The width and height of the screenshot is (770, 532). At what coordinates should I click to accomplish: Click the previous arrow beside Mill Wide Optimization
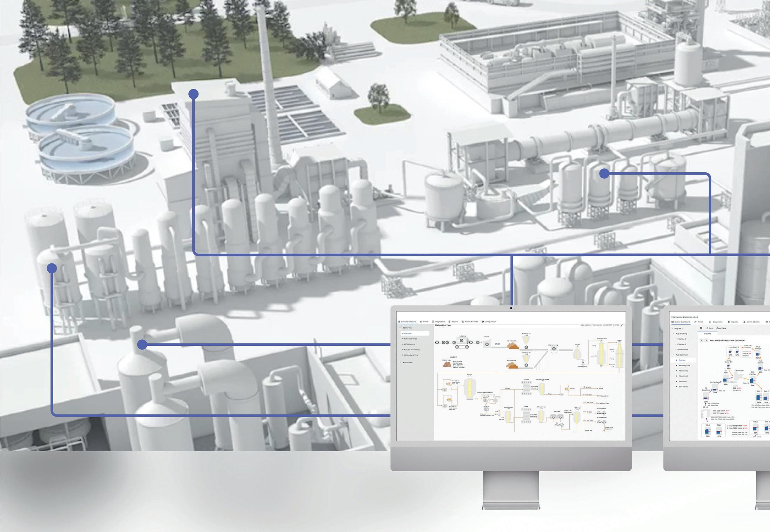click(x=701, y=340)
